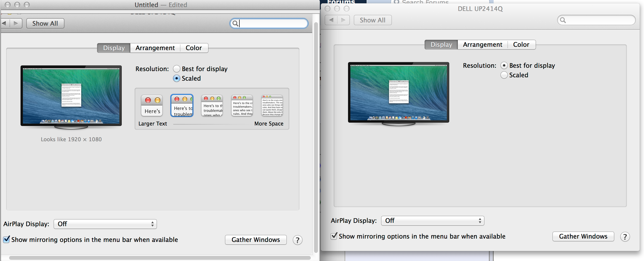Viewport: 644px width, 261px height.
Task: Click the Looks like 1920 × 1080 text
Action: click(71, 139)
